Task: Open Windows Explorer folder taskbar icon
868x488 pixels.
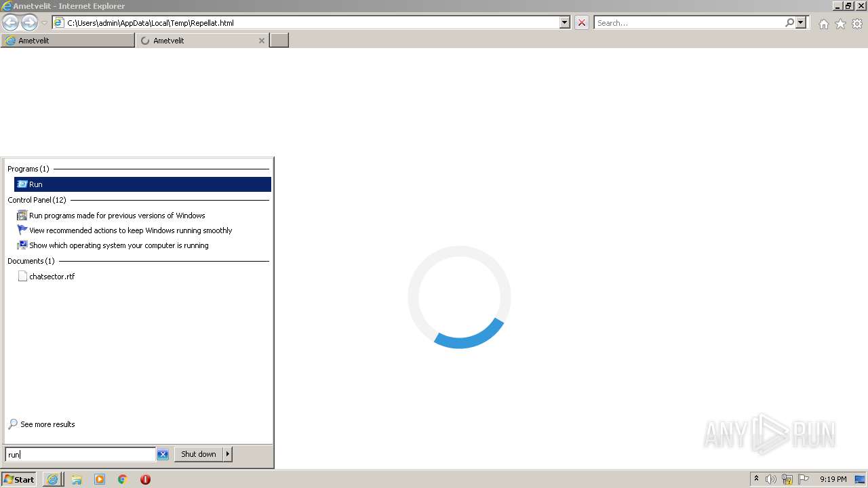Action: [x=77, y=479]
